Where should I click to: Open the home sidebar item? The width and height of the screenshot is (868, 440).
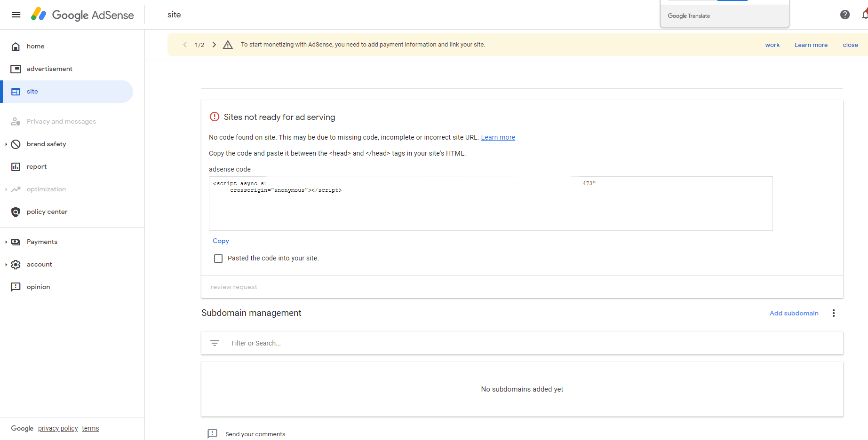(x=67, y=46)
